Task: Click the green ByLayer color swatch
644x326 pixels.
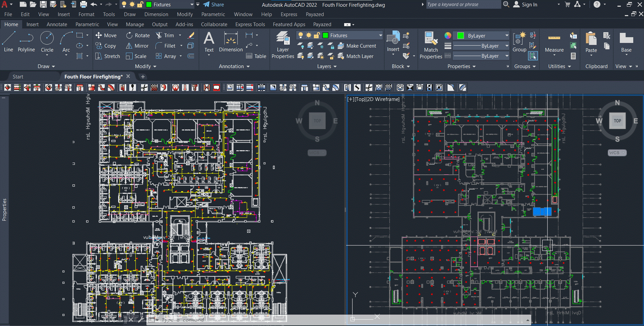Action: pos(461,36)
